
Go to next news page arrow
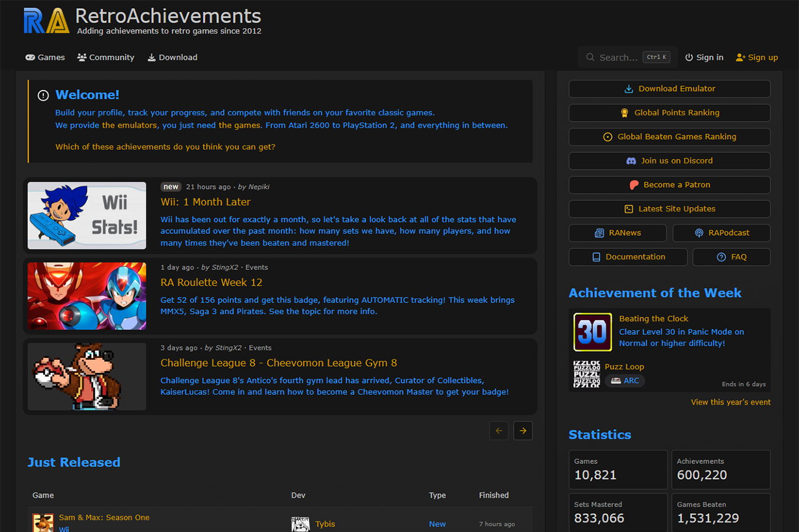(523, 430)
